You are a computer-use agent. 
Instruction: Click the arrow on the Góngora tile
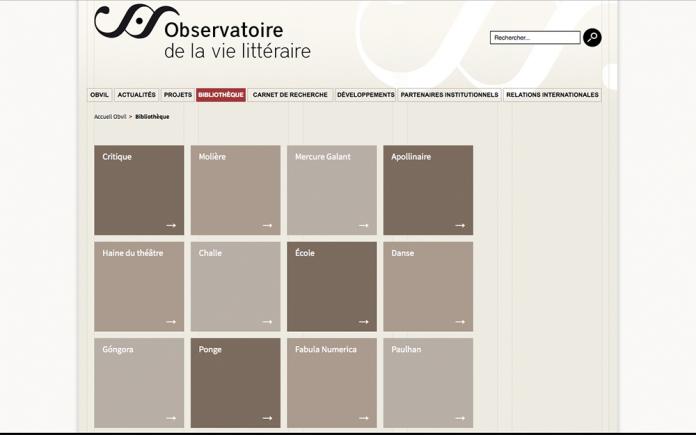pos(171,418)
